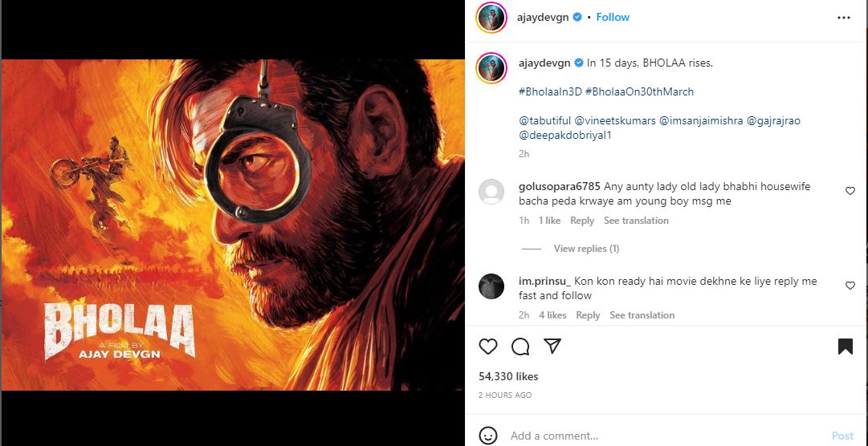
Task: Open the three-dot more options menu
Action: pos(843,17)
